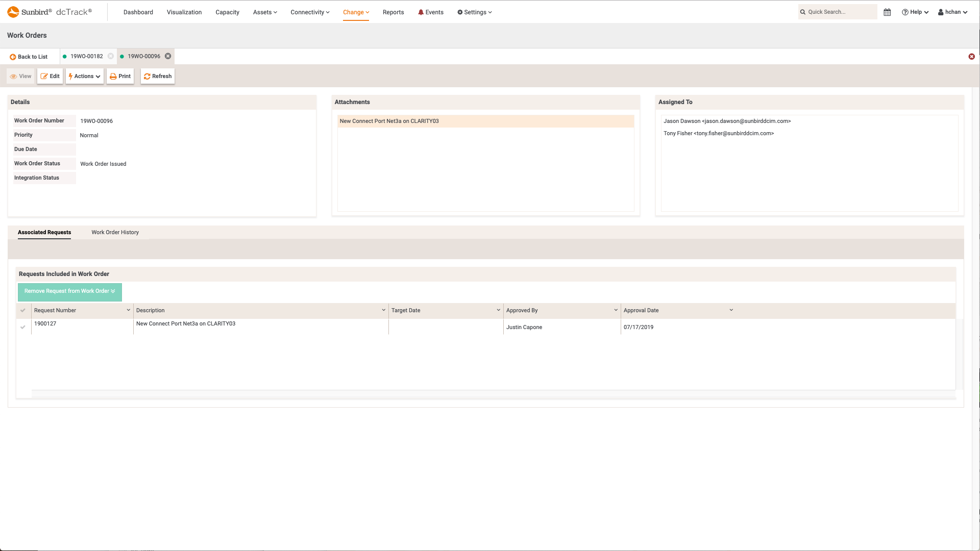This screenshot has width=980, height=551.
Task: Click the Events bell icon
Action: [x=421, y=12]
